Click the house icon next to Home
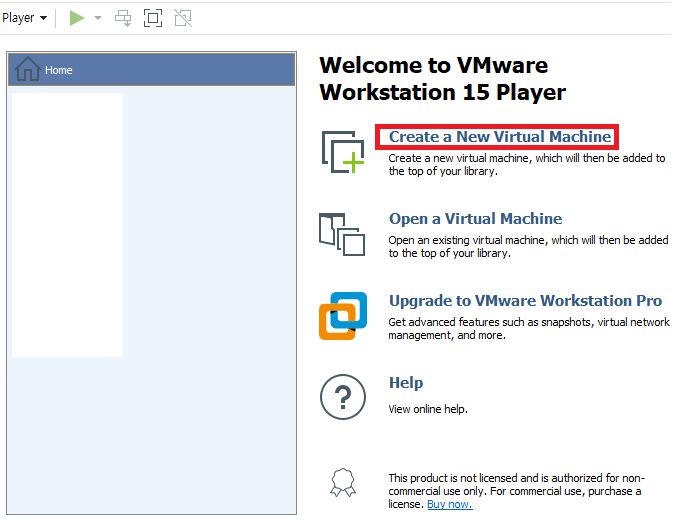This screenshot has height=527, width=689. coord(28,69)
